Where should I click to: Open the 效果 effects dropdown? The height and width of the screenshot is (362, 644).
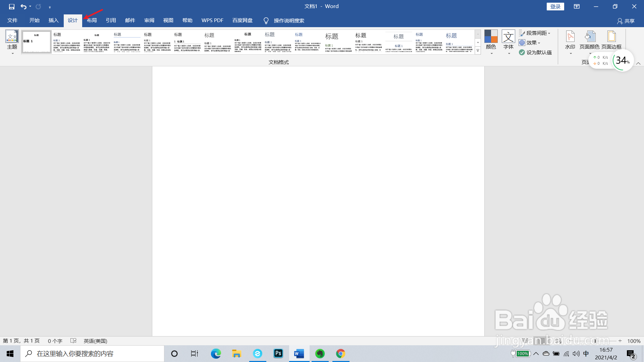[x=530, y=43]
